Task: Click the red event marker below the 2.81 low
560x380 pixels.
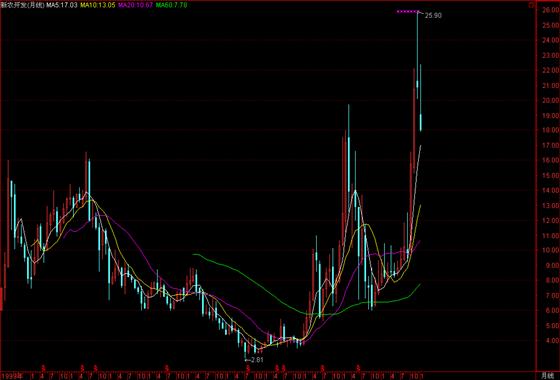Action: [x=248, y=367]
